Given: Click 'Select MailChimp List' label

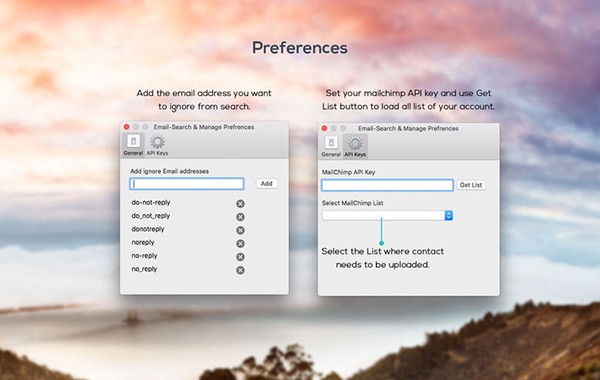Looking at the screenshot, I should [352, 203].
